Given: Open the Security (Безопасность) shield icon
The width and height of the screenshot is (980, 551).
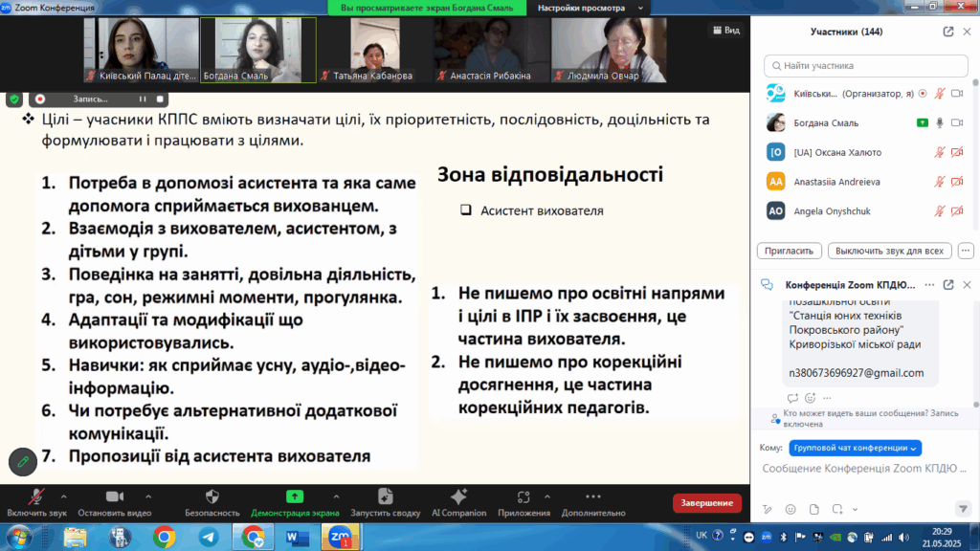Looking at the screenshot, I should [212, 497].
